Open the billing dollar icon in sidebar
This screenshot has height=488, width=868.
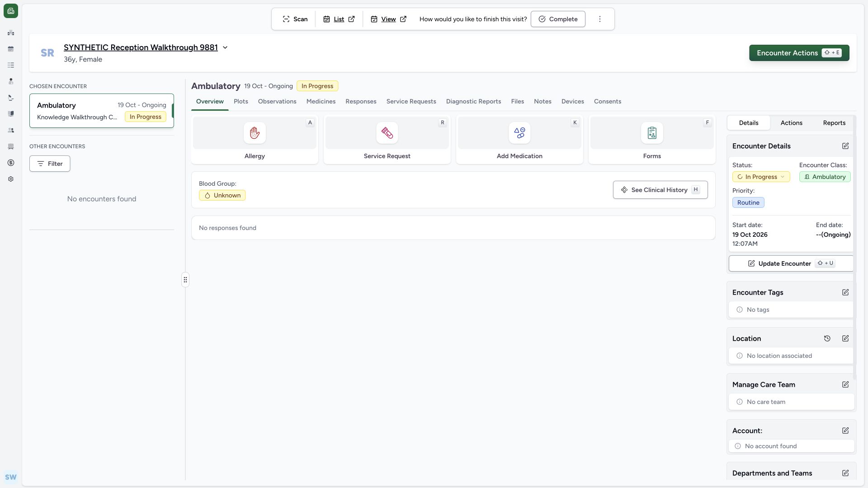pos(11,163)
